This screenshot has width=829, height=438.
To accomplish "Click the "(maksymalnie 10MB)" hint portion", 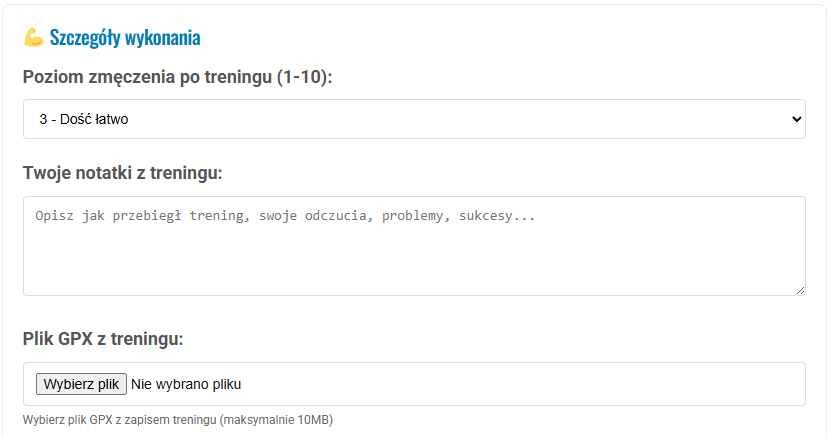I will [x=275, y=420].
